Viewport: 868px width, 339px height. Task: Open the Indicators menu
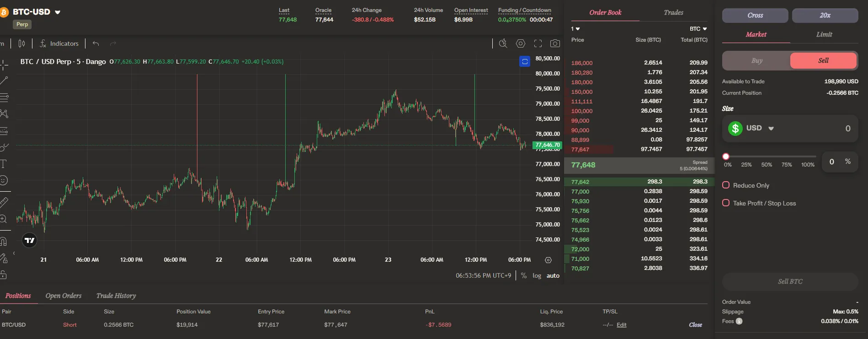(59, 43)
